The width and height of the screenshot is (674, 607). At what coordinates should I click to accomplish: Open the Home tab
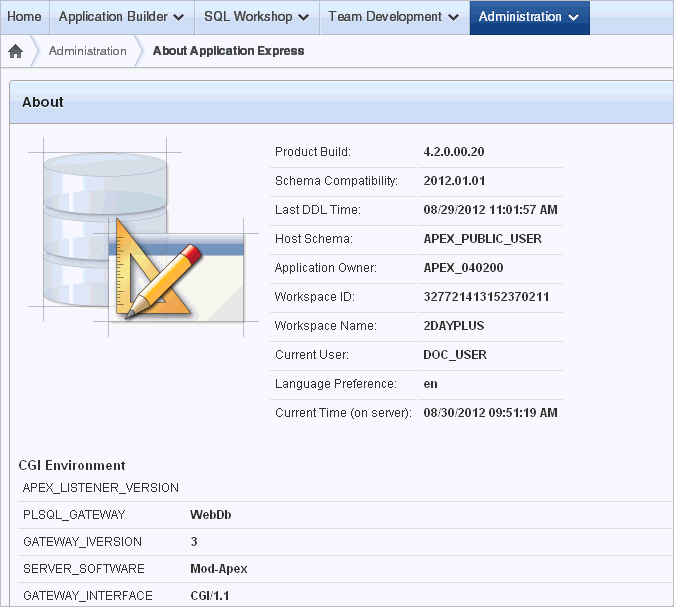[x=25, y=17]
